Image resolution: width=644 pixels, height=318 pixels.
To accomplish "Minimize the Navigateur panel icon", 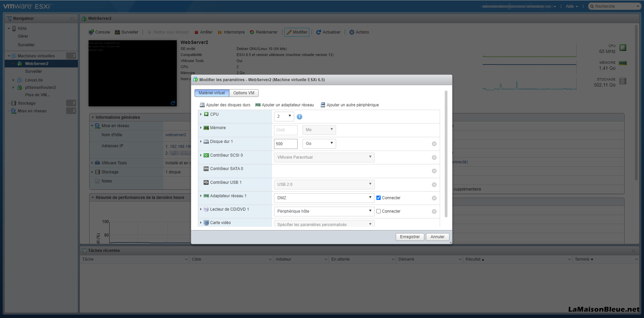I will pos(72,18).
